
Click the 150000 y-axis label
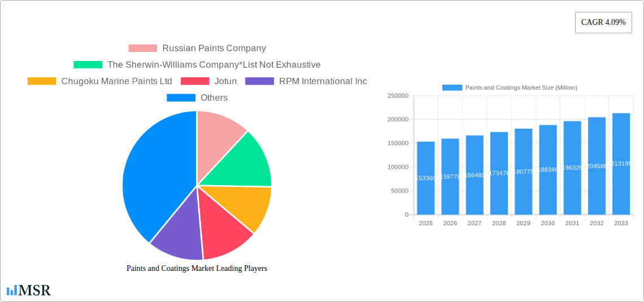click(398, 143)
